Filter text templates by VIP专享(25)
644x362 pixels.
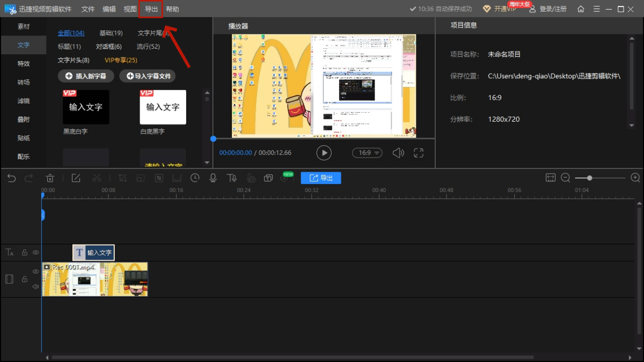pyautogui.click(x=121, y=60)
